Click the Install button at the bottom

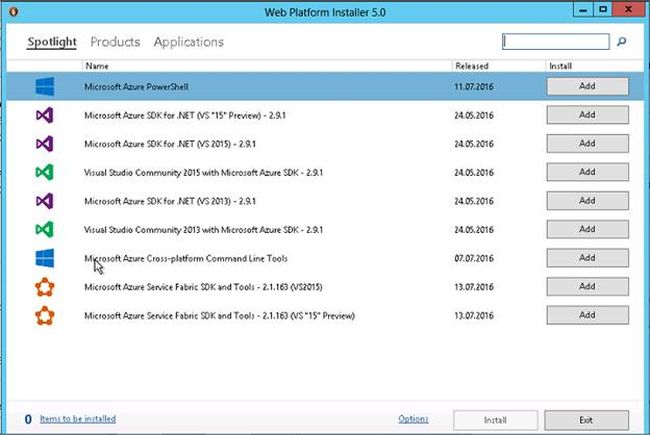point(495,420)
